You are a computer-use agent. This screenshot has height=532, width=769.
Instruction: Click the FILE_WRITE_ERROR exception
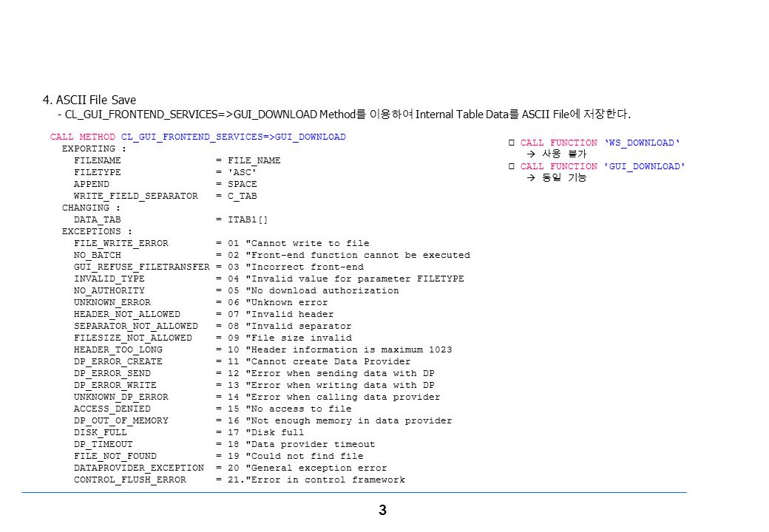(121, 244)
